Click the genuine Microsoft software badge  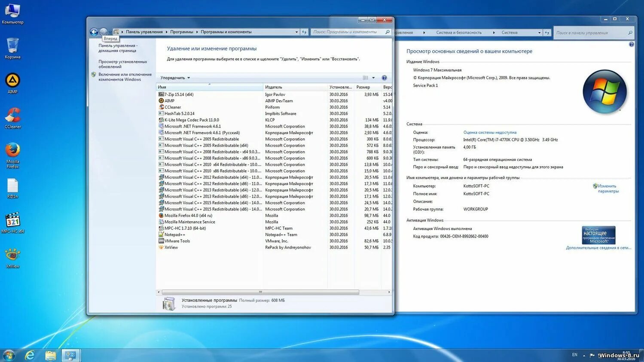pyautogui.click(x=598, y=235)
